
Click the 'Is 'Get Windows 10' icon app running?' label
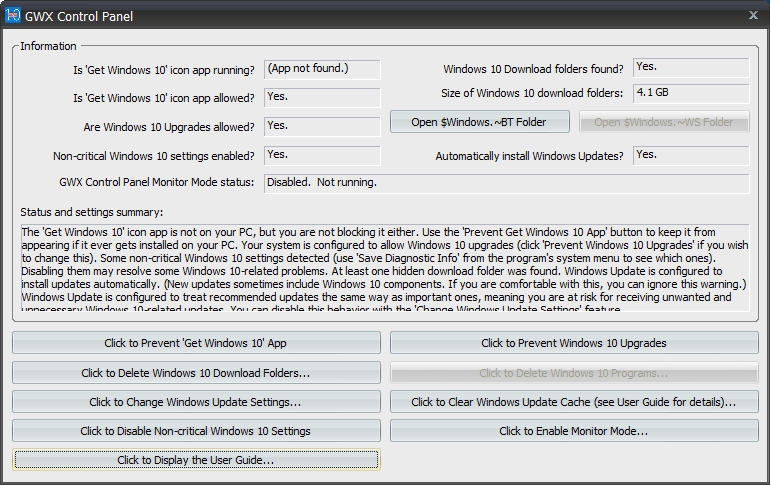164,70
